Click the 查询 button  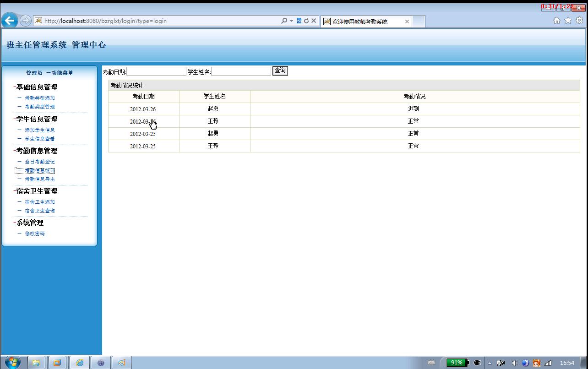click(280, 71)
